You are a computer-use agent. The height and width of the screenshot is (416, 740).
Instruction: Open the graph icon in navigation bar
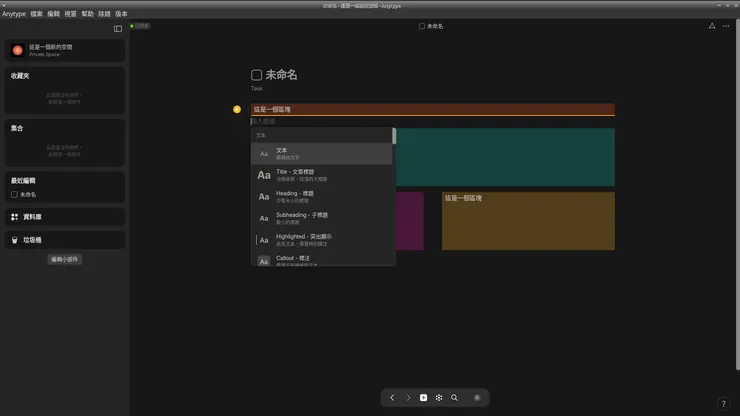pos(439,398)
